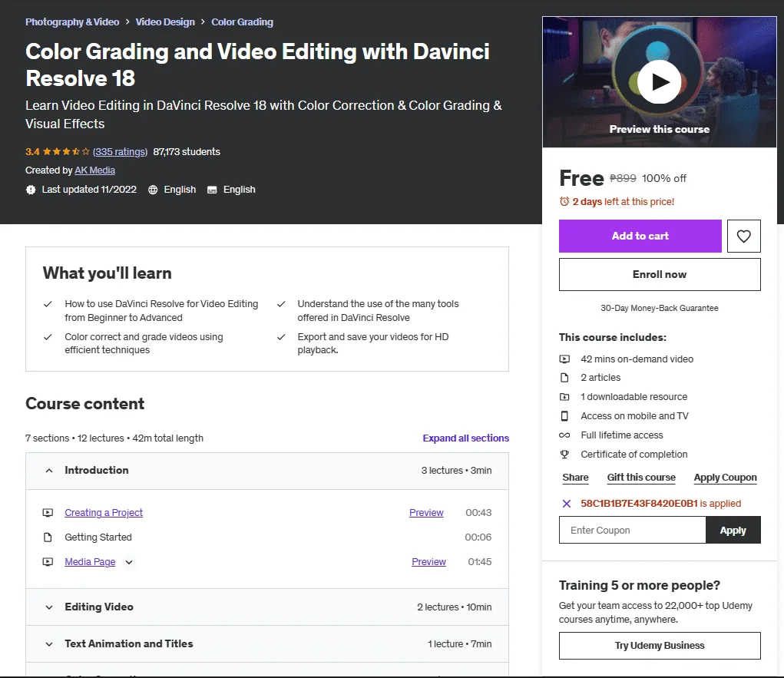
Task: Click the star rating icons
Action: coord(66,151)
